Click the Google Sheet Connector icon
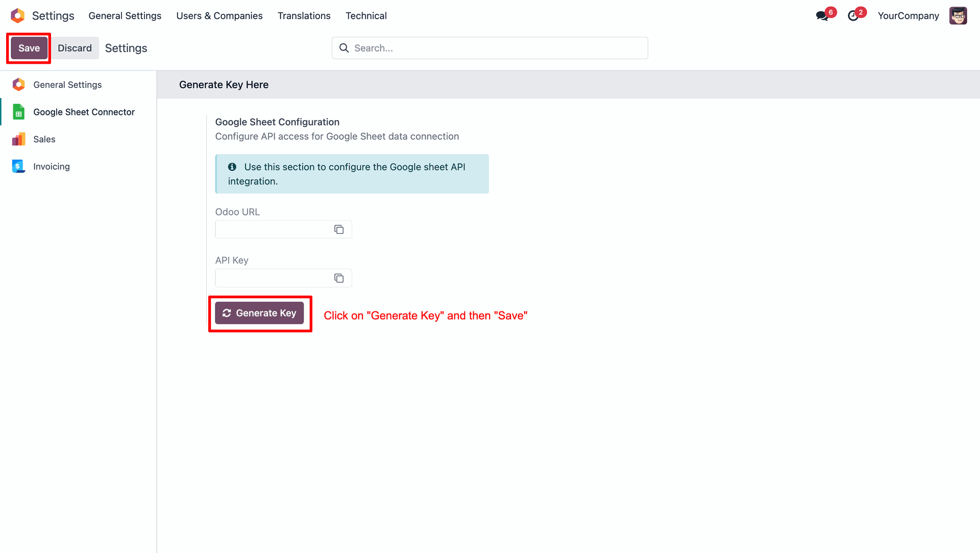Image resolution: width=980 pixels, height=553 pixels. tap(19, 112)
